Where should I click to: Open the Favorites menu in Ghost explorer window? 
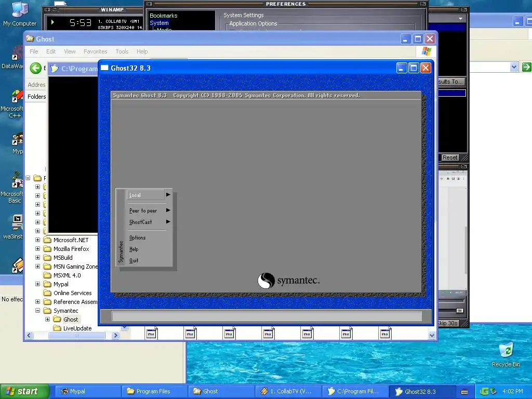pyautogui.click(x=96, y=51)
